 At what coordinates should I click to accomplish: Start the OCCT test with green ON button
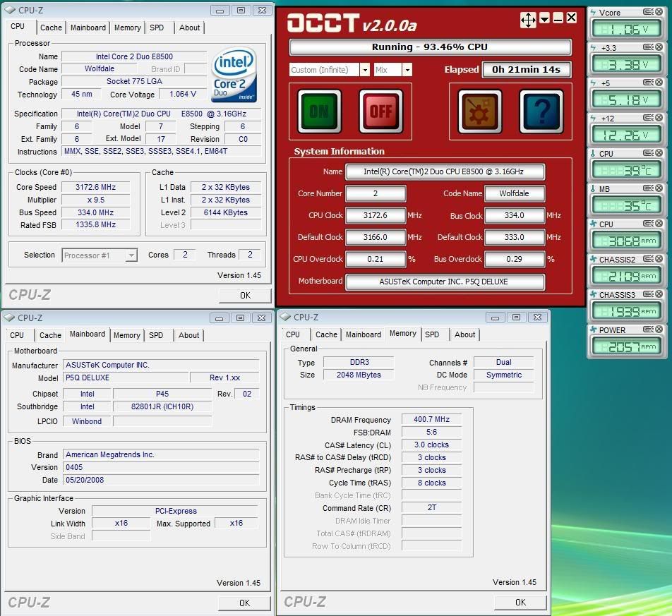pos(319,111)
